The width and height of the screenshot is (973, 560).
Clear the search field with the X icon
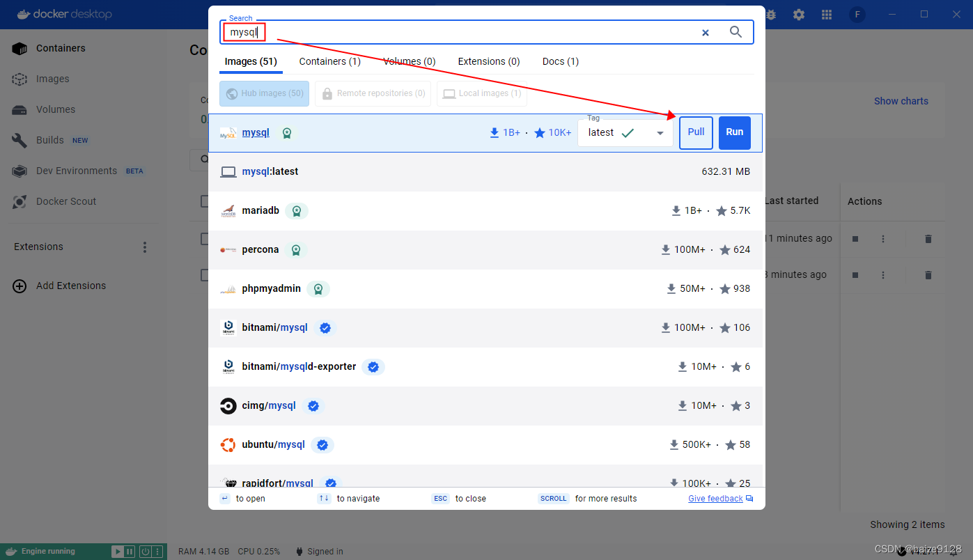click(x=705, y=33)
